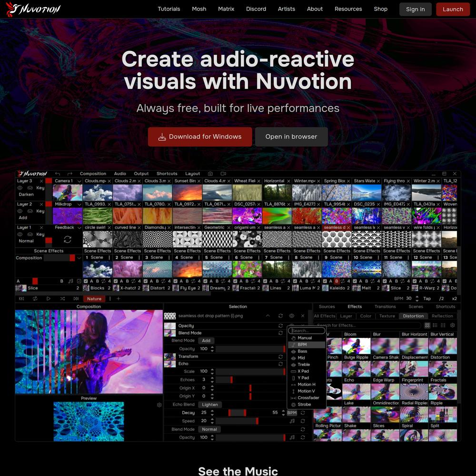
Task: Toggle the checkbox under Scene 2
Action: tap(115, 281)
